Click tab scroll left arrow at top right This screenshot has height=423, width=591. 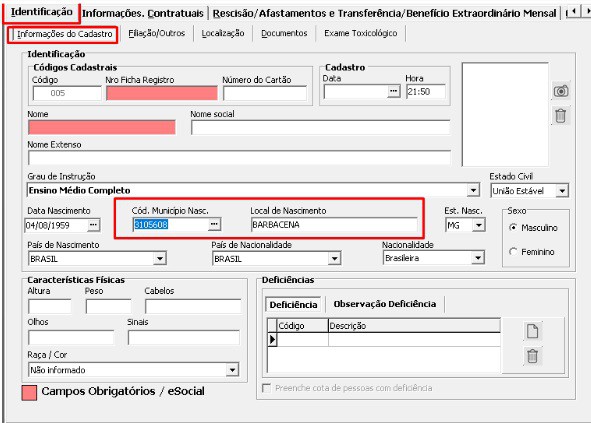574,12
